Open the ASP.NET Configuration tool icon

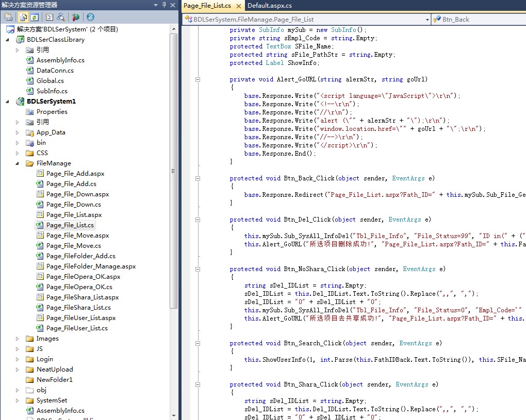(90, 17)
